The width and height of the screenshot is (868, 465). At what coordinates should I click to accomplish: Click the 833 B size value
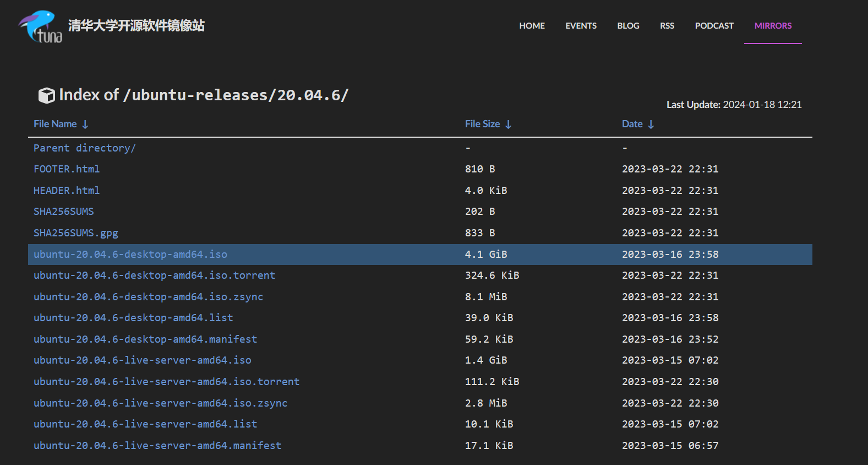click(480, 233)
